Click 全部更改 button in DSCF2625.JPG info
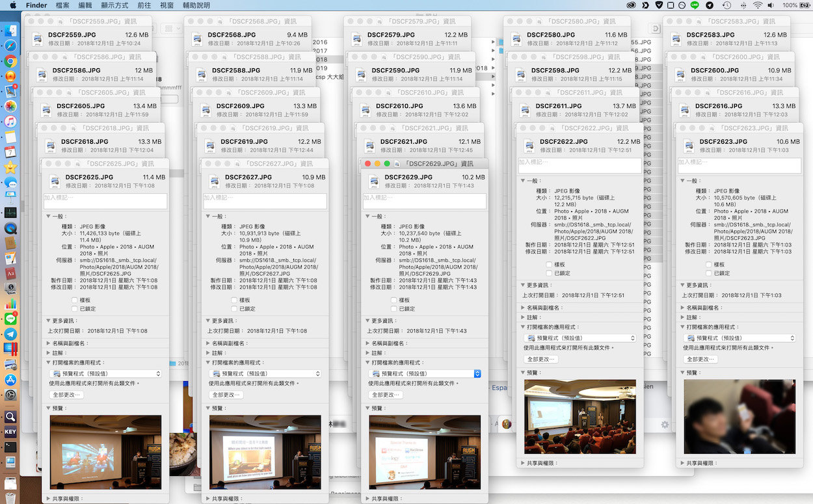 coord(68,395)
